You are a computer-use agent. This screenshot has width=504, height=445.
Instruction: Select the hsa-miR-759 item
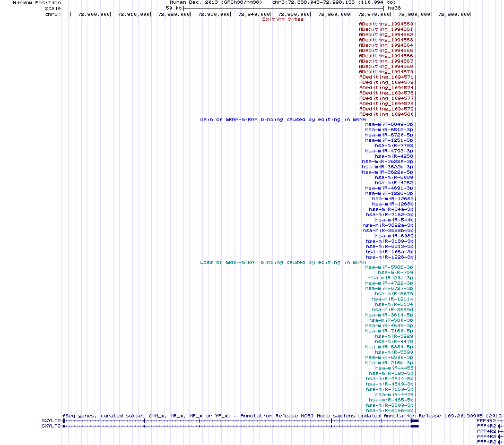pyautogui.click(x=395, y=272)
